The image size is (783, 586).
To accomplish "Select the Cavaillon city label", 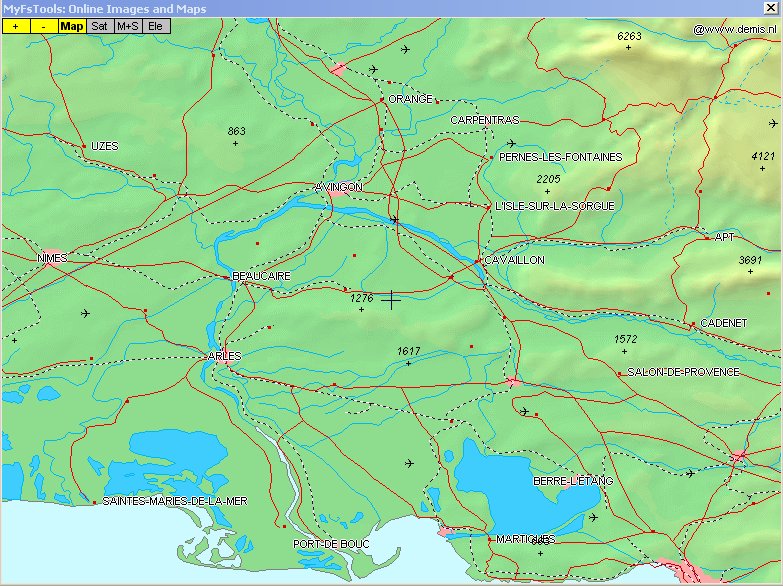I will pos(514,260).
